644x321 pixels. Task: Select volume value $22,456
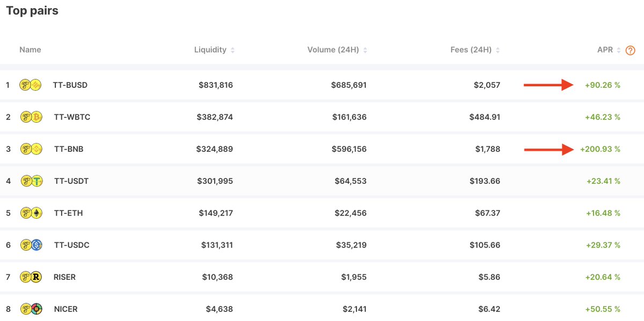tap(352, 213)
